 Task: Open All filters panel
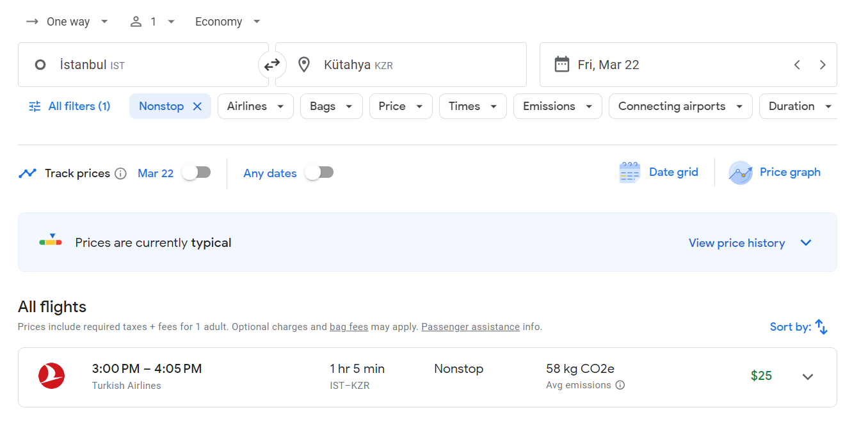click(x=70, y=107)
